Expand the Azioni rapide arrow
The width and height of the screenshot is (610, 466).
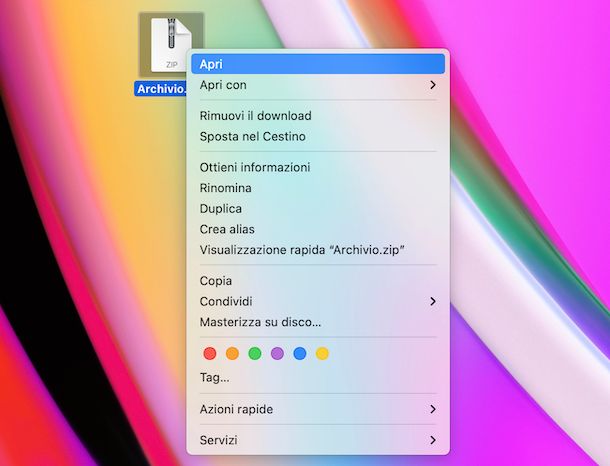(x=433, y=409)
